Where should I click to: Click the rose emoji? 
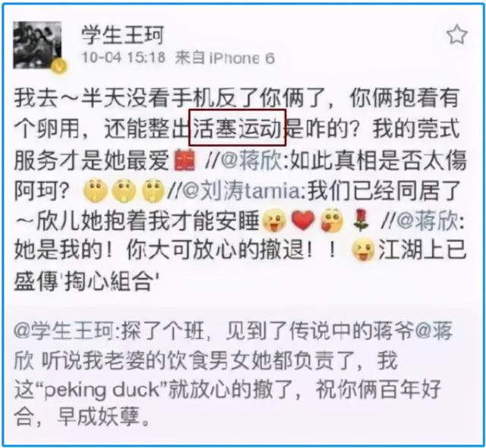click(361, 221)
